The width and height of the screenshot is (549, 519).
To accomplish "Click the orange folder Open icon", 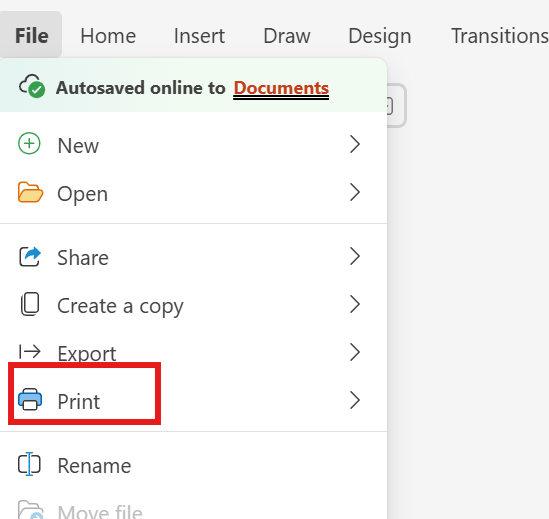I will point(30,192).
